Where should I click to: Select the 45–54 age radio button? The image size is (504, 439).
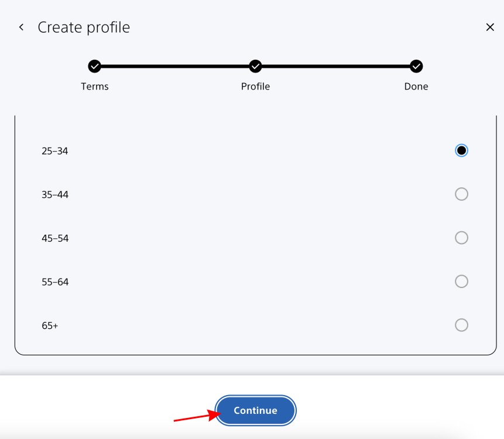pos(461,238)
